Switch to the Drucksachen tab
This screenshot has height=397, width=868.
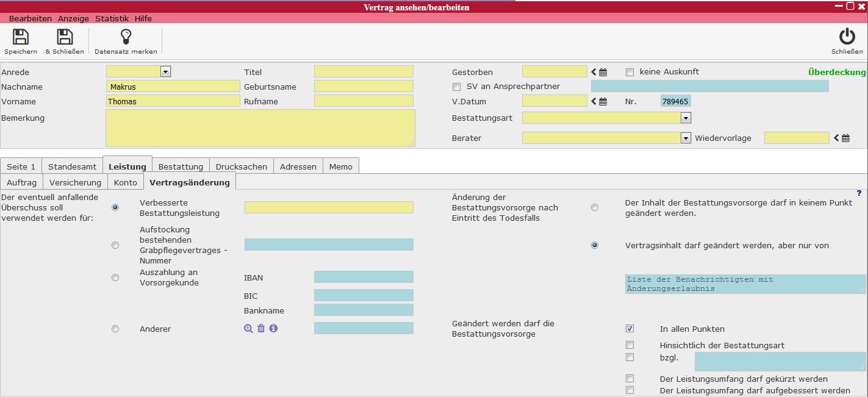[241, 166]
